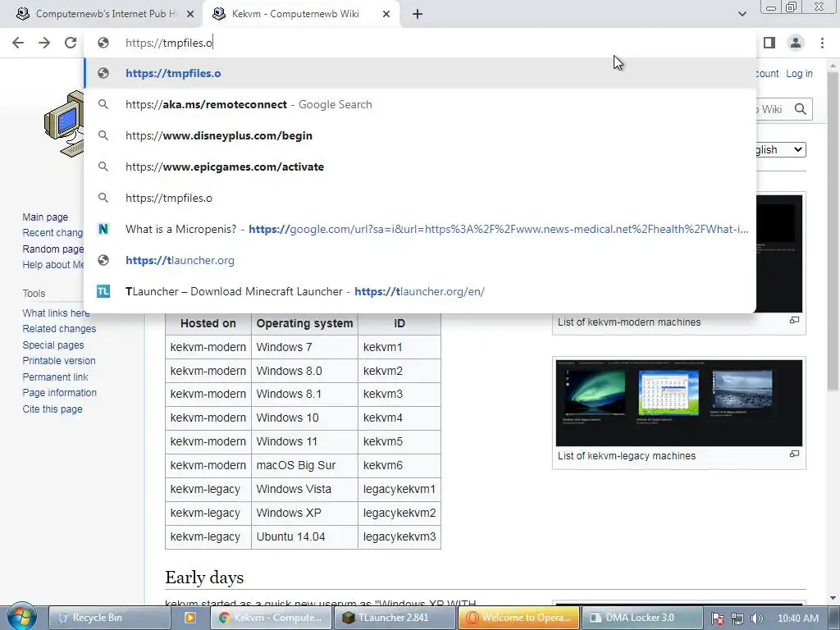Choose the disneyplus.com/begin suggestion
Image resolution: width=840 pixels, height=630 pixels.
click(420, 135)
